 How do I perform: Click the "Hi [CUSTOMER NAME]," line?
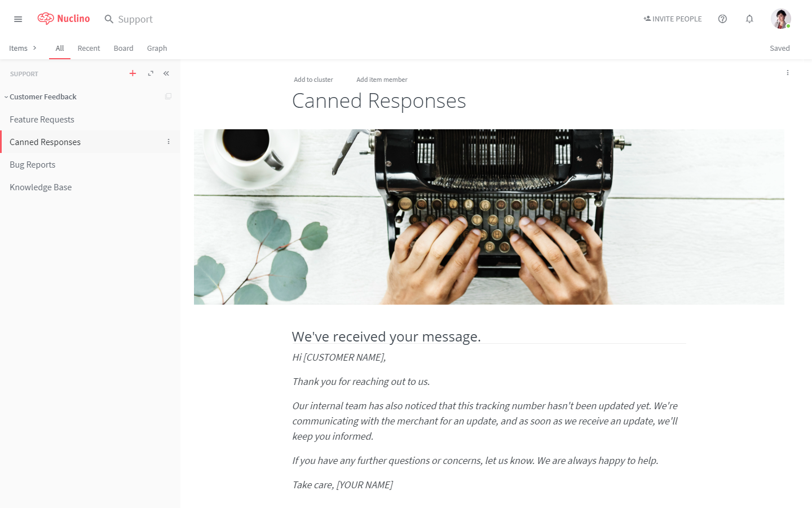click(339, 357)
